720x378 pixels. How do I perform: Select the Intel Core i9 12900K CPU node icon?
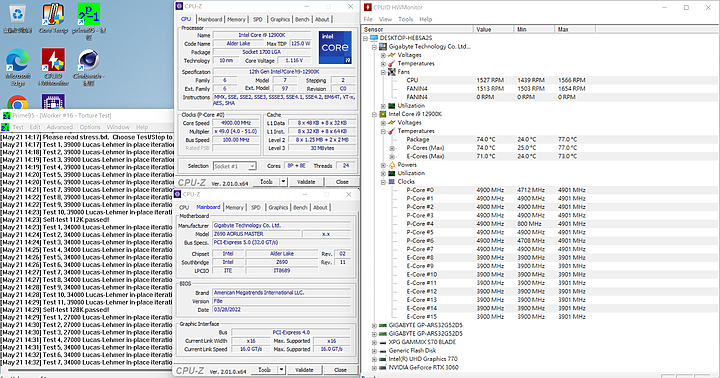tap(382, 114)
